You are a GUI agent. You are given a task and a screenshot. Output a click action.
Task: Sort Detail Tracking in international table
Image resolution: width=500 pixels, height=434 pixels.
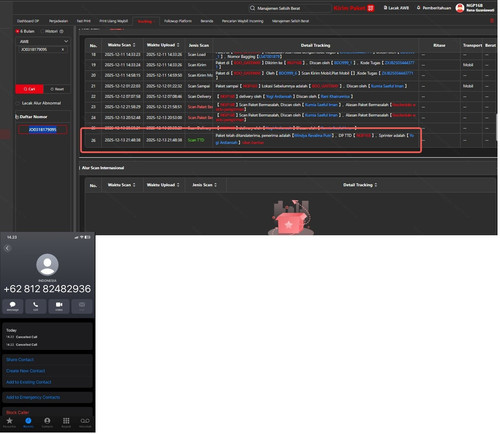376,185
